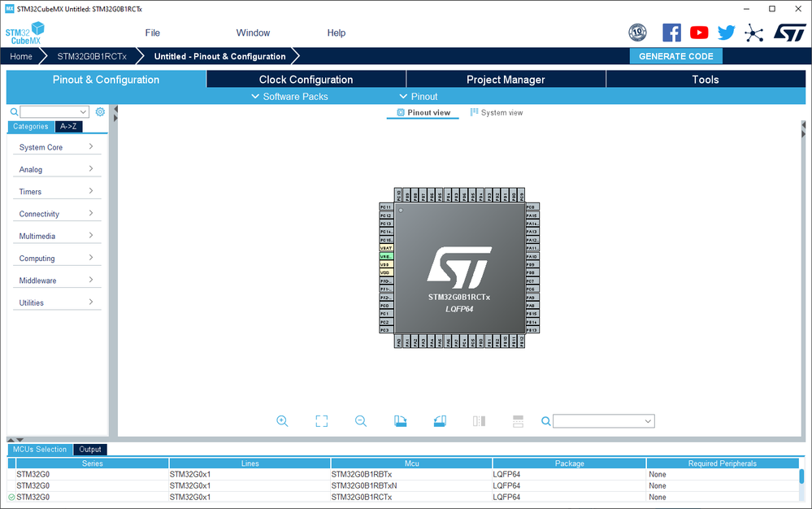Switch to the Tools tab

click(706, 79)
